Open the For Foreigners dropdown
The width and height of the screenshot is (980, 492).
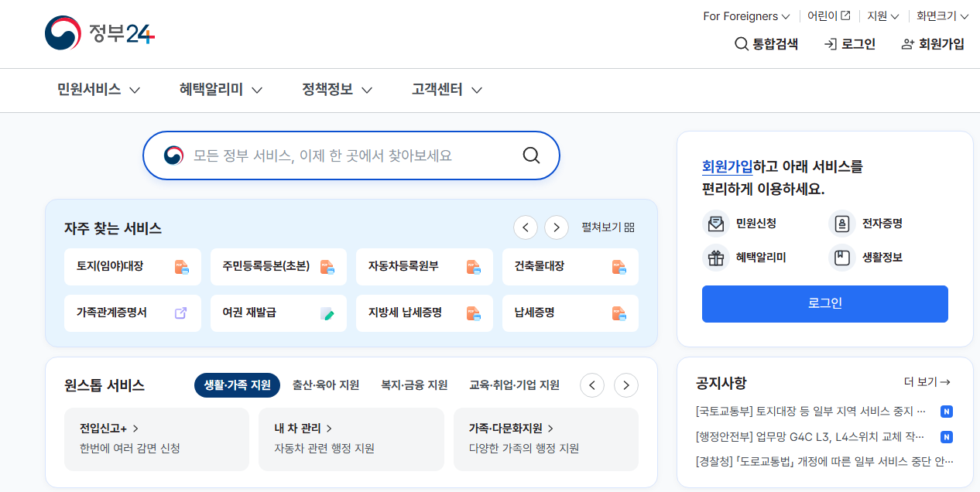[745, 15]
